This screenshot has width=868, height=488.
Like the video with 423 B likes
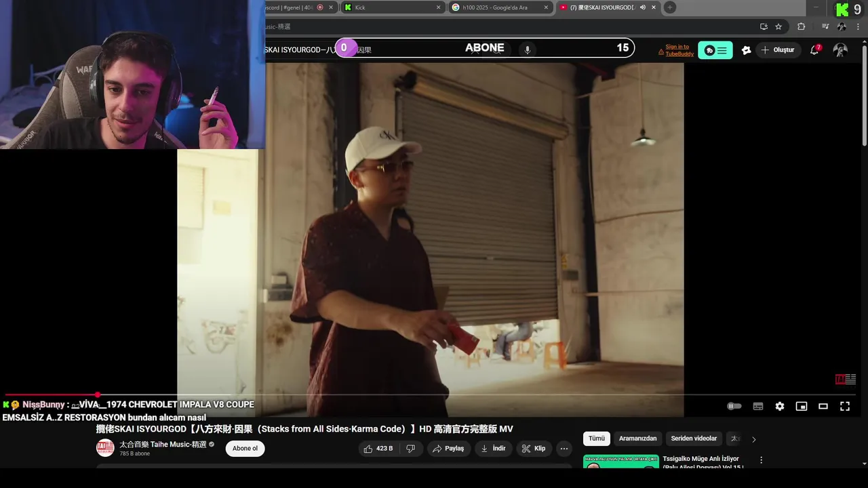pos(378,449)
